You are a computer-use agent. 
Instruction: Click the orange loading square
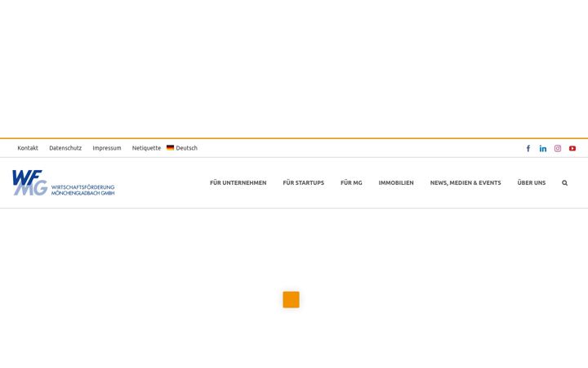291,299
